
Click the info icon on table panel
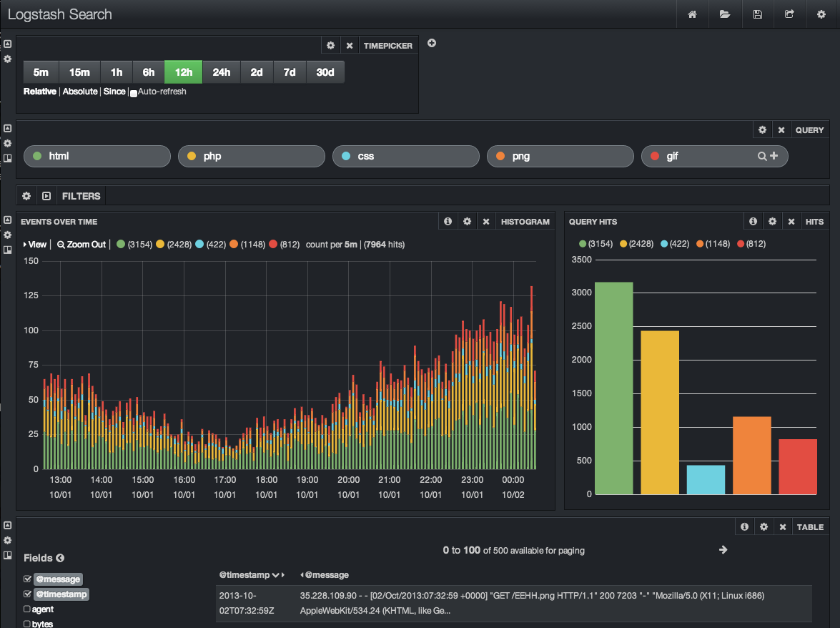click(x=744, y=527)
